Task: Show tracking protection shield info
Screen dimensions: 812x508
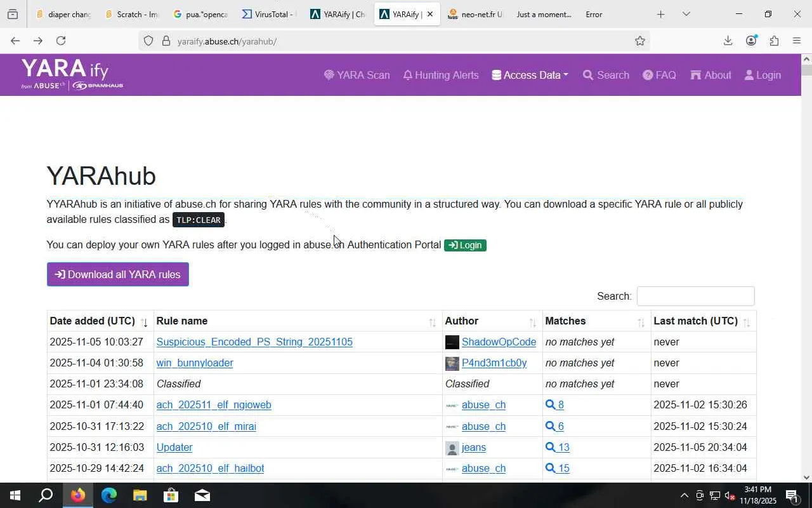Action: click(148, 41)
